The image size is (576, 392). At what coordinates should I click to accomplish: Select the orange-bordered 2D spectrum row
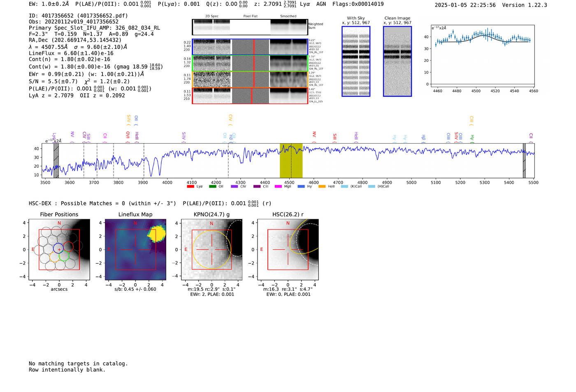point(250,79)
